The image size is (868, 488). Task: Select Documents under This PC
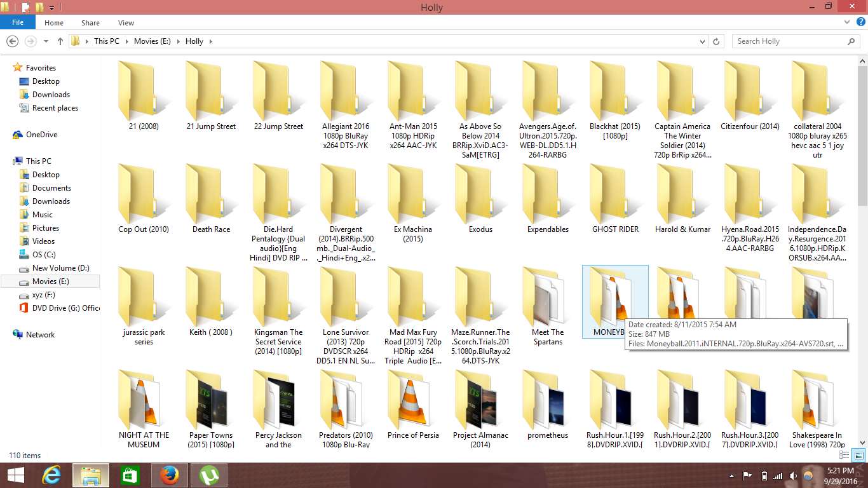point(51,188)
